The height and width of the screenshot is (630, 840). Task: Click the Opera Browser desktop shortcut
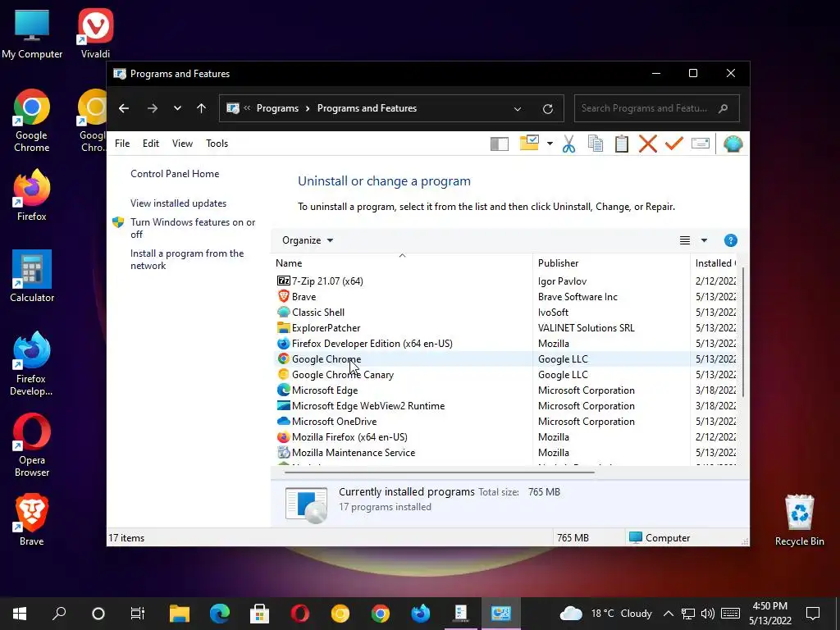click(x=32, y=445)
